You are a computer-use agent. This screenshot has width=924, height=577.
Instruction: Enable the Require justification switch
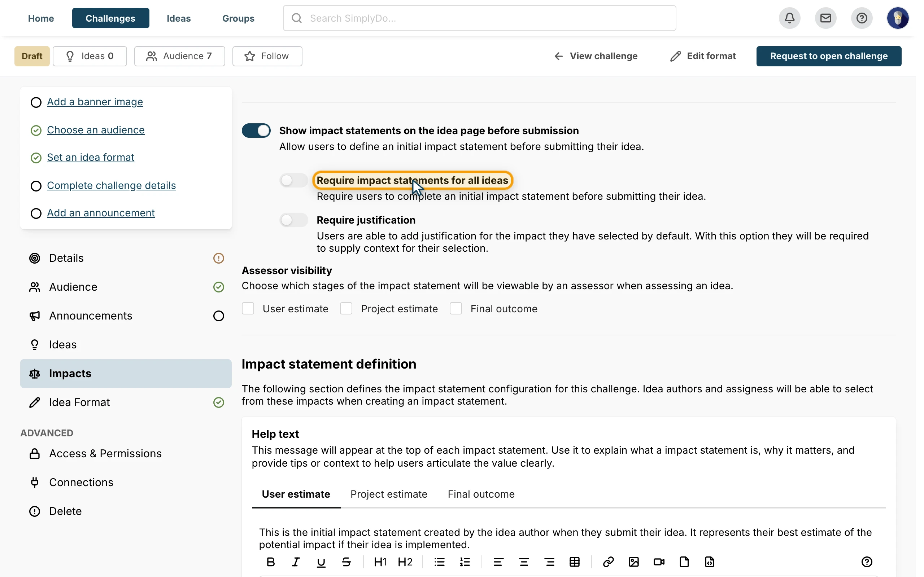tap(293, 220)
